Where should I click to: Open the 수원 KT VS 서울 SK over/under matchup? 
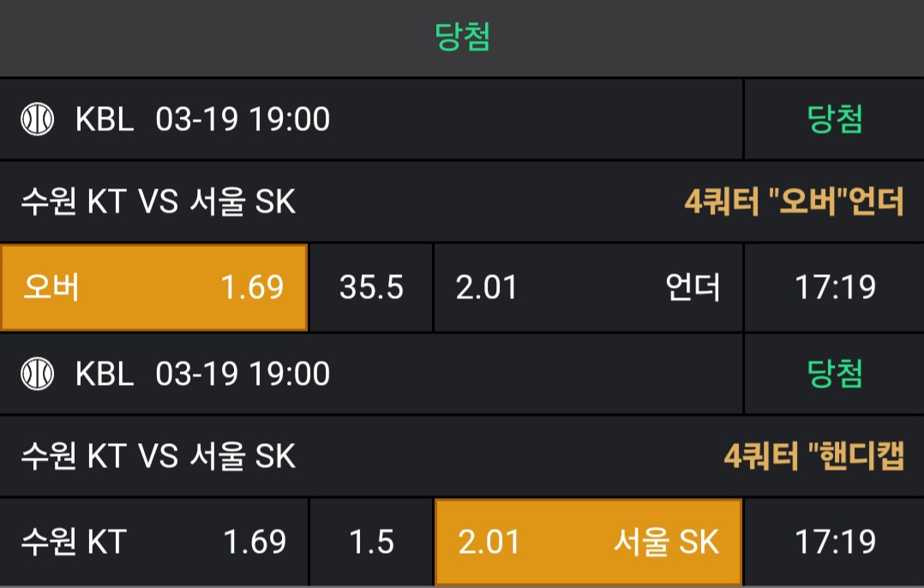159,203
